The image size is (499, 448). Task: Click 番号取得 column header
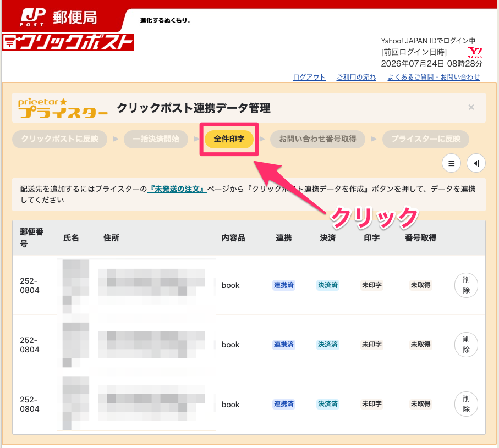pos(420,238)
